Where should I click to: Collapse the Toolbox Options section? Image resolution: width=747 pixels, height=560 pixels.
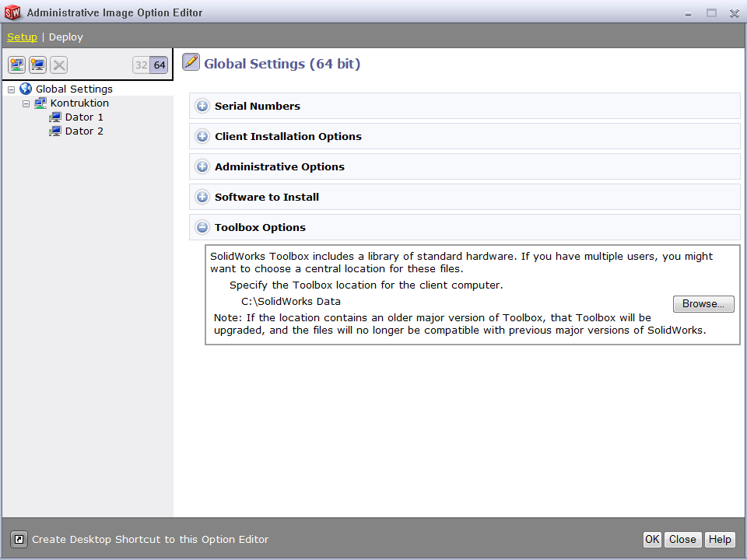tap(202, 227)
